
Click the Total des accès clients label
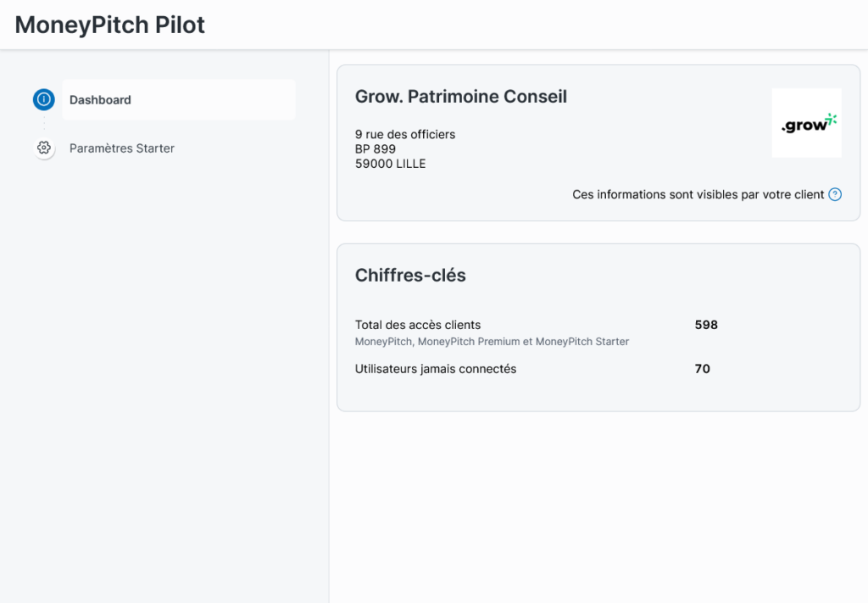417,325
